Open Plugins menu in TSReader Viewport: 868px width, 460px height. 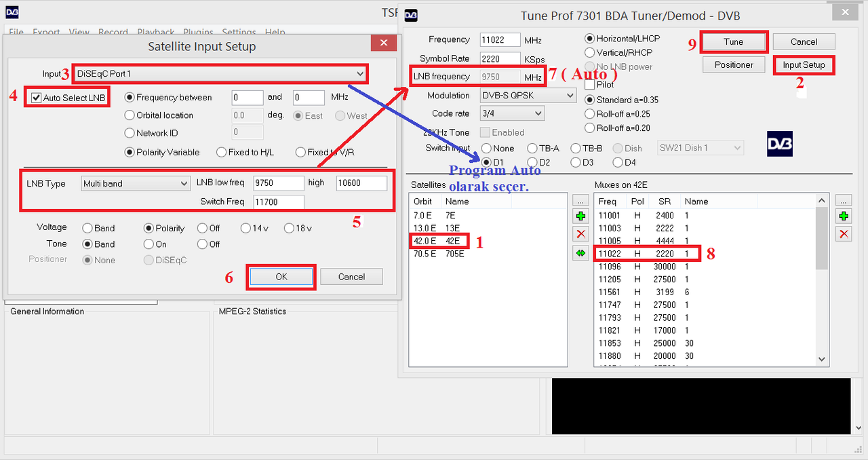tap(198, 32)
